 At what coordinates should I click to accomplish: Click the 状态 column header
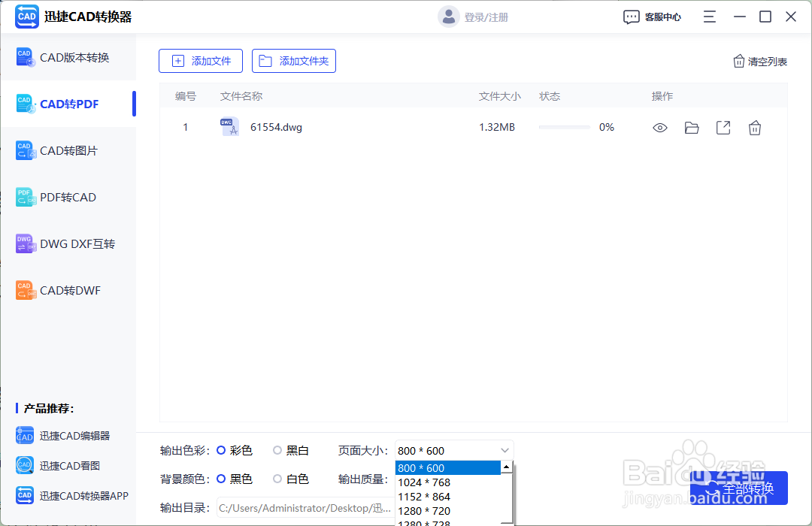coord(550,96)
